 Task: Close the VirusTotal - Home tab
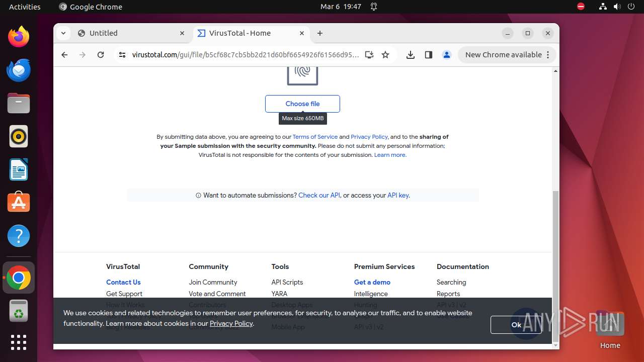click(x=302, y=33)
